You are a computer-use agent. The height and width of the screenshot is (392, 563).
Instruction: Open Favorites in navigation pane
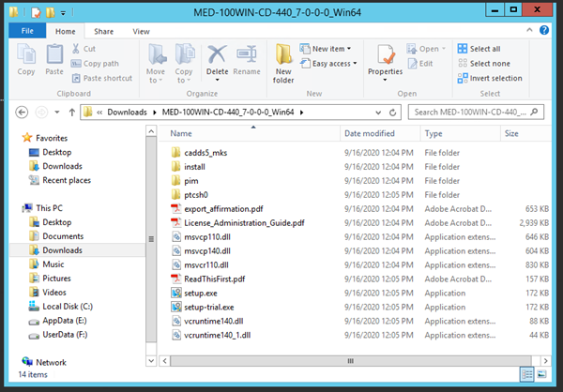tap(52, 138)
